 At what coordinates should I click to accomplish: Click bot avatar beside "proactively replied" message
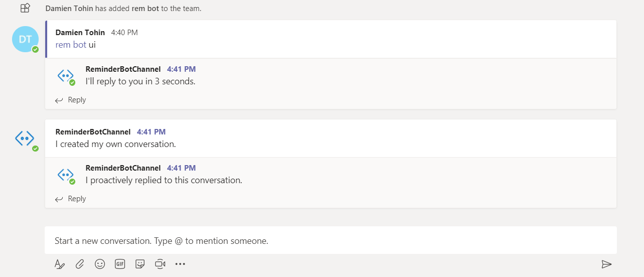pos(65,175)
